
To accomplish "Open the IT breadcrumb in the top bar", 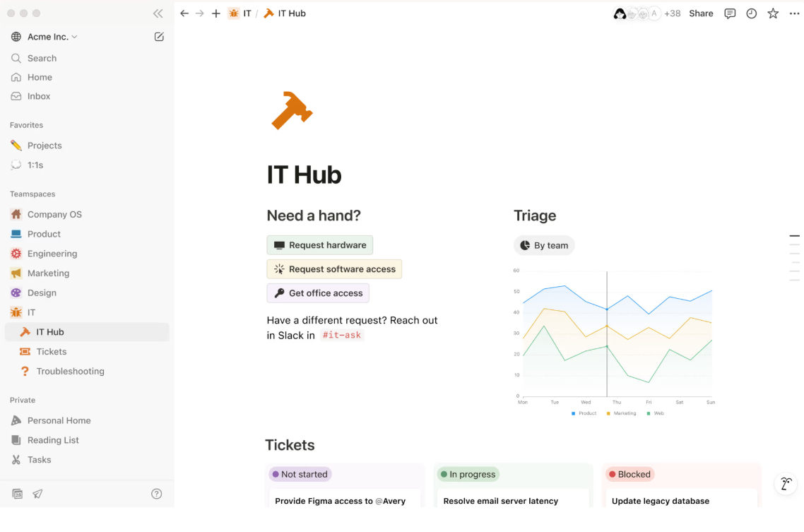I will (x=240, y=14).
